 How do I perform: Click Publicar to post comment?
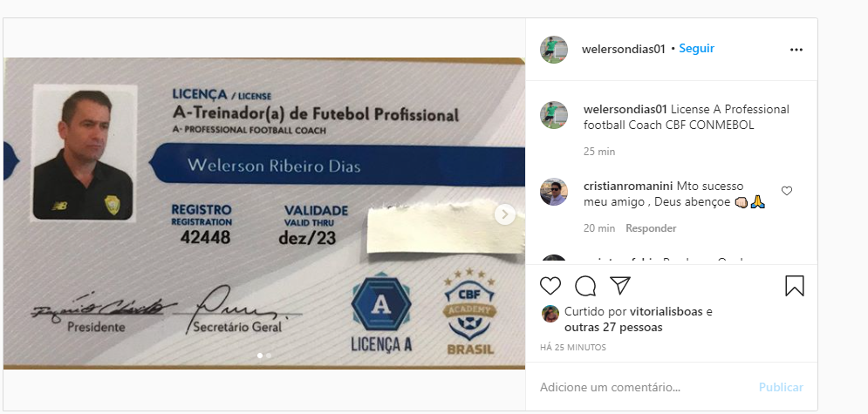tap(781, 388)
